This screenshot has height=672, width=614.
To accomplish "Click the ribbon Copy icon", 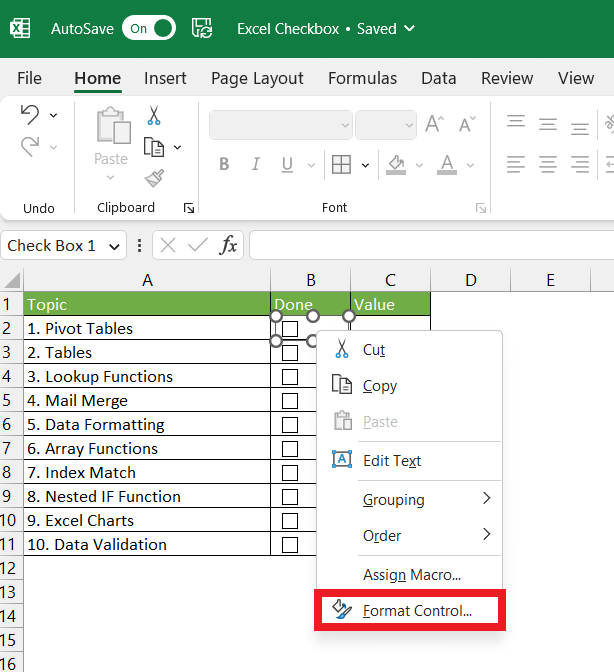I will (154, 147).
